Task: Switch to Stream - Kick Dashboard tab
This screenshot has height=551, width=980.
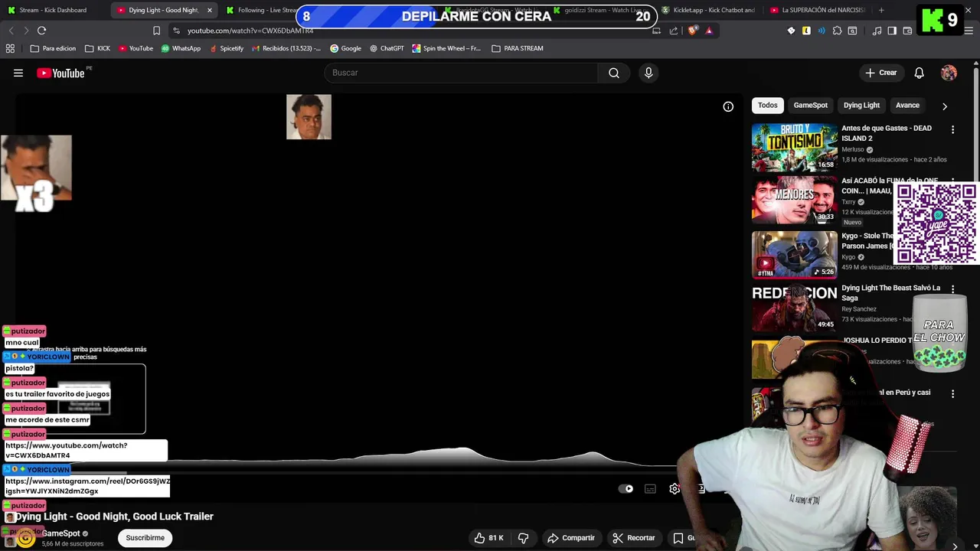Action: 54,10
